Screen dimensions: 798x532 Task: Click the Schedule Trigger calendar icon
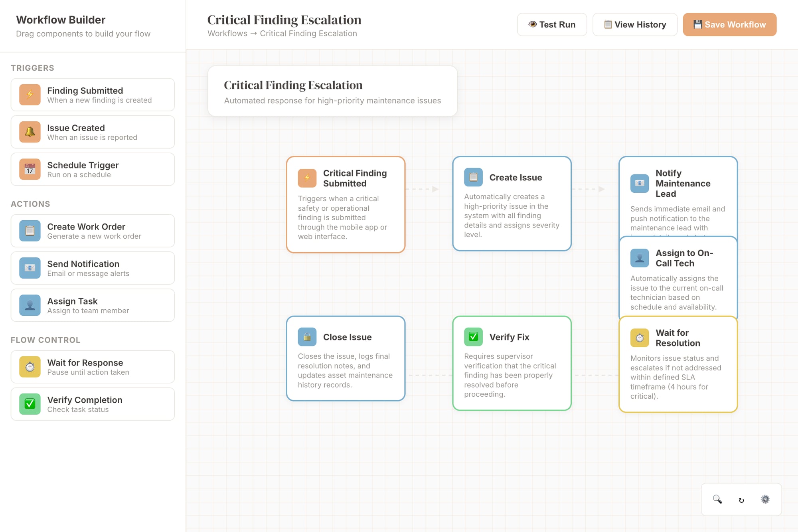pos(29,169)
